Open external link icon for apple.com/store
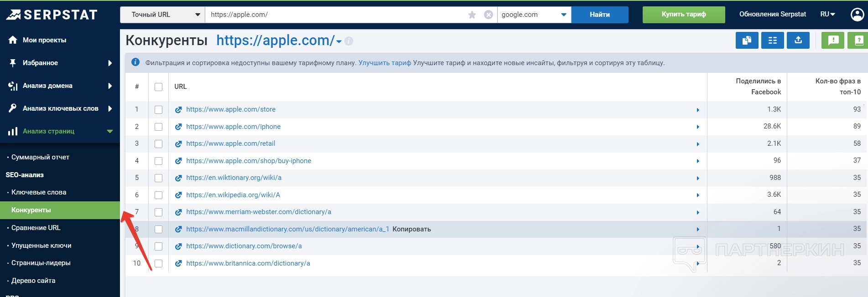The image size is (868, 297). tap(178, 110)
